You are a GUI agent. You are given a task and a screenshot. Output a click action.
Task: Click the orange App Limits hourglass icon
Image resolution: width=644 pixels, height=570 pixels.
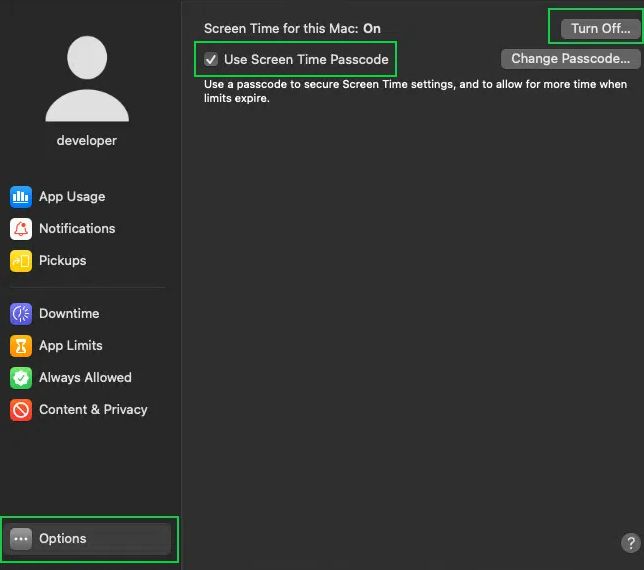[x=21, y=346]
